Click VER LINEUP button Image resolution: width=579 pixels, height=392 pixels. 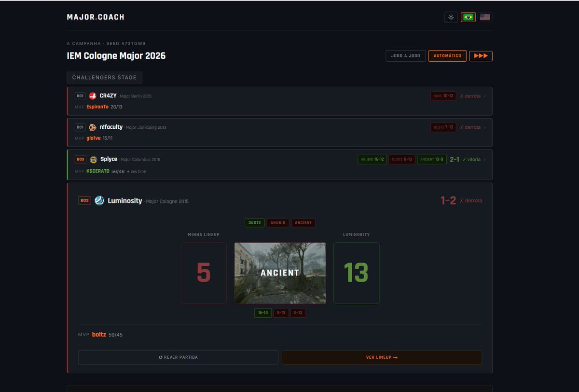[382, 357]
